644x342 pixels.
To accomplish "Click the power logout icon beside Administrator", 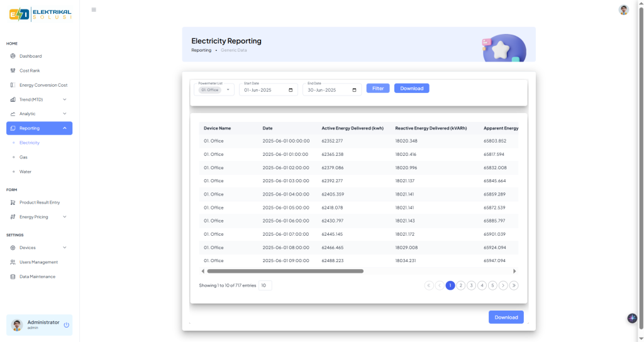I will [66, 325].
